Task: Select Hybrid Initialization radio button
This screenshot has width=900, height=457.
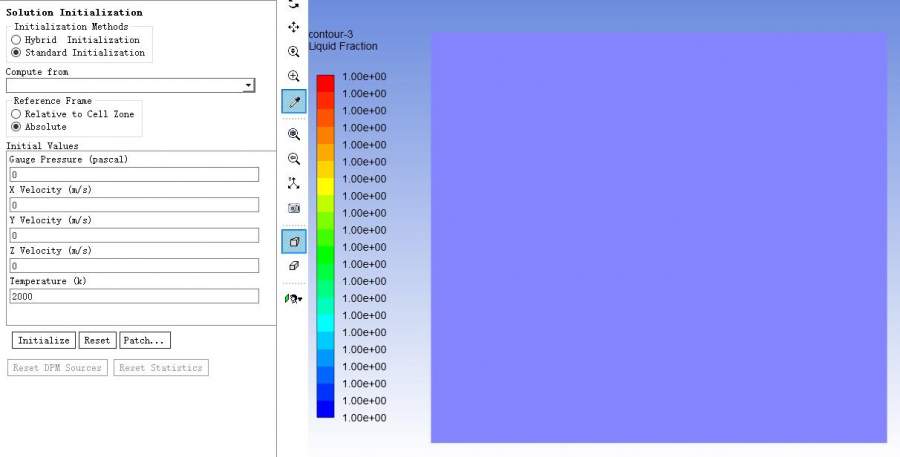Action: (16, 40)
